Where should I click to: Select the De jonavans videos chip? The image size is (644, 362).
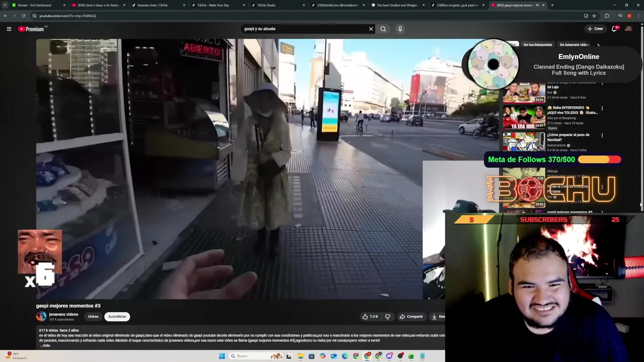575,45
